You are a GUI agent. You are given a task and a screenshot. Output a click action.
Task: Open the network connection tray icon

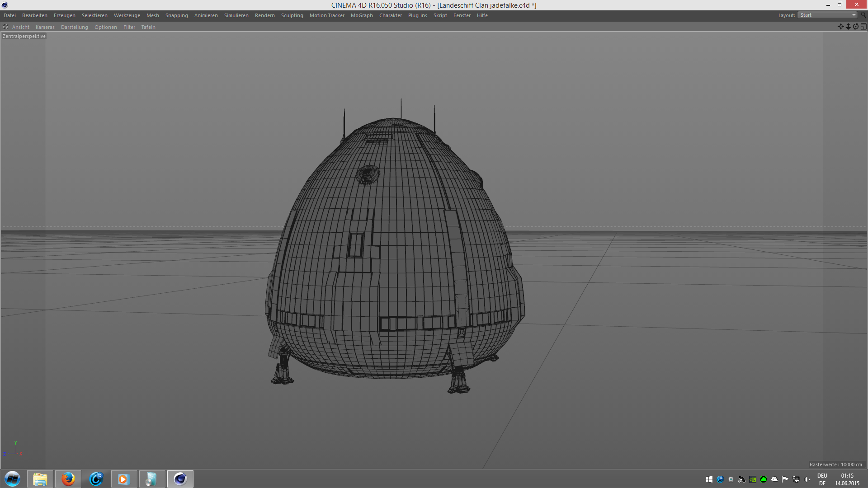pyautogui.click(x=796, y=479)
